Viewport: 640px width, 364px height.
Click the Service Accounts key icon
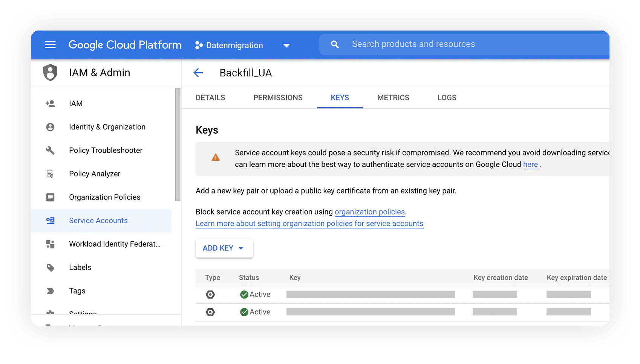[x=50, y=221]
